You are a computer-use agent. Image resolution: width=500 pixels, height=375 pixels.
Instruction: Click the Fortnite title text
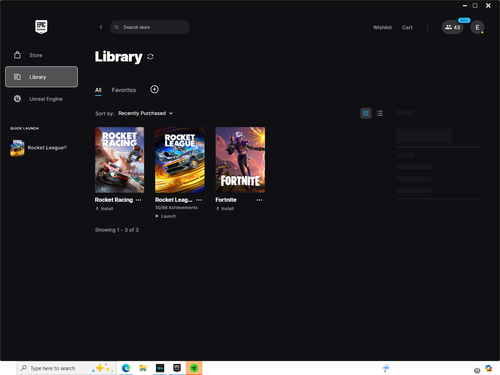(226, 200)
